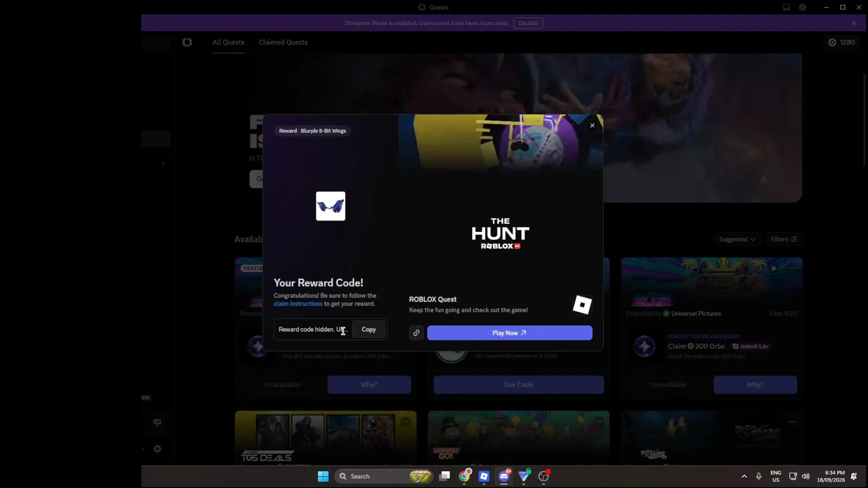Open Discord from the taskbar
The width and height of the screenshot is (868, 488).
pyautogui.click(x=504, y=476)
